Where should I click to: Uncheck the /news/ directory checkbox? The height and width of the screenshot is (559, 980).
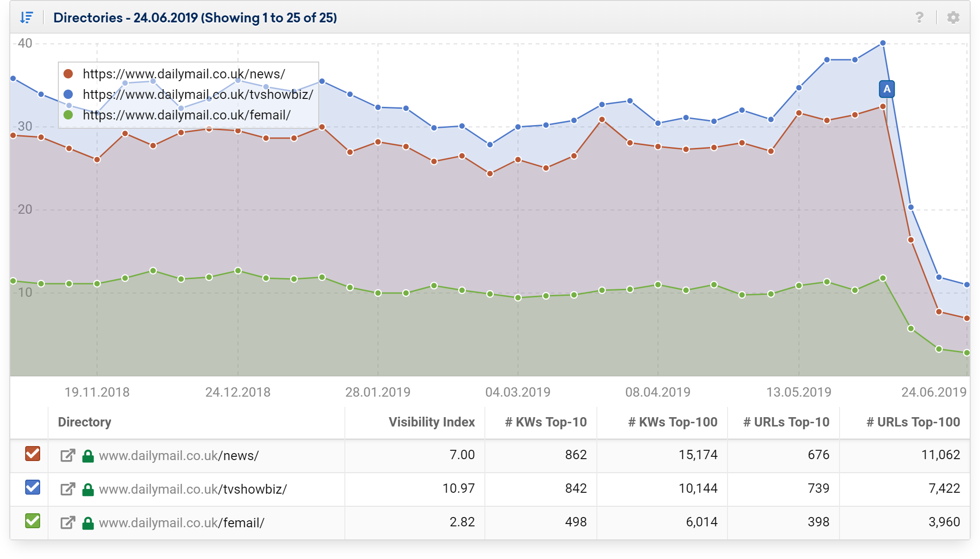33,454
